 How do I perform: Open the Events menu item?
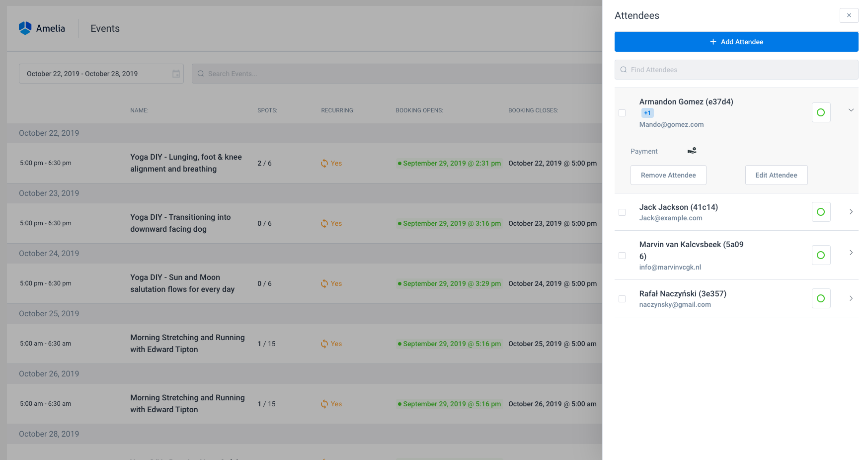[105, 28]
